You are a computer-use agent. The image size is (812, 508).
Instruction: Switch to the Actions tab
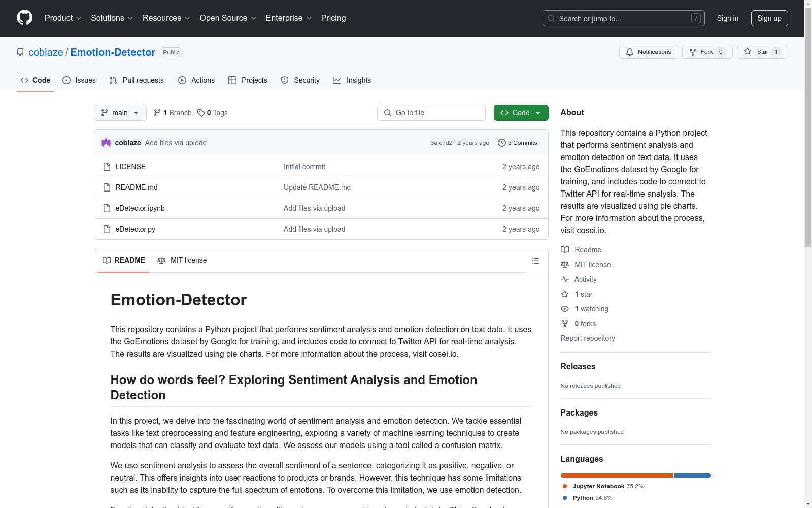(x=196, y=80)
